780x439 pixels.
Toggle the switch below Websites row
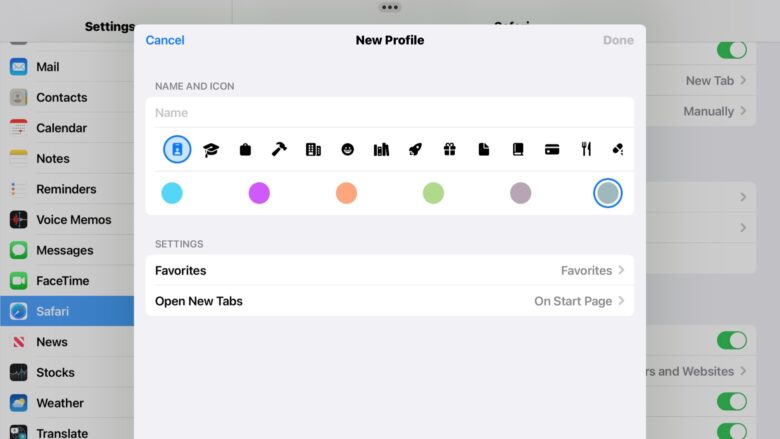point(732,402)
